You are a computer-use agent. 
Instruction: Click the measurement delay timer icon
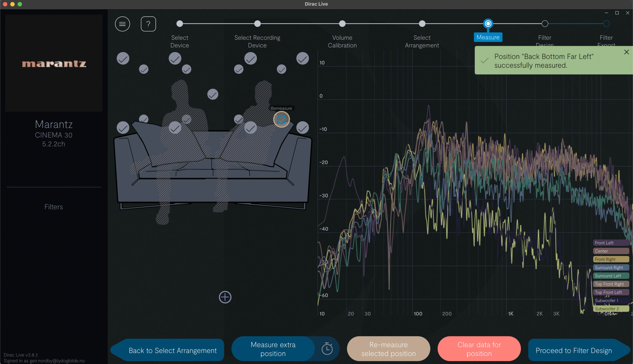(327, 348)
